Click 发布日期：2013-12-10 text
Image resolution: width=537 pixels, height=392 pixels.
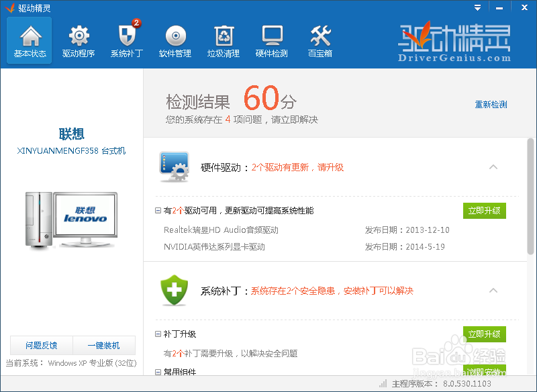click(x=407, y=230)
